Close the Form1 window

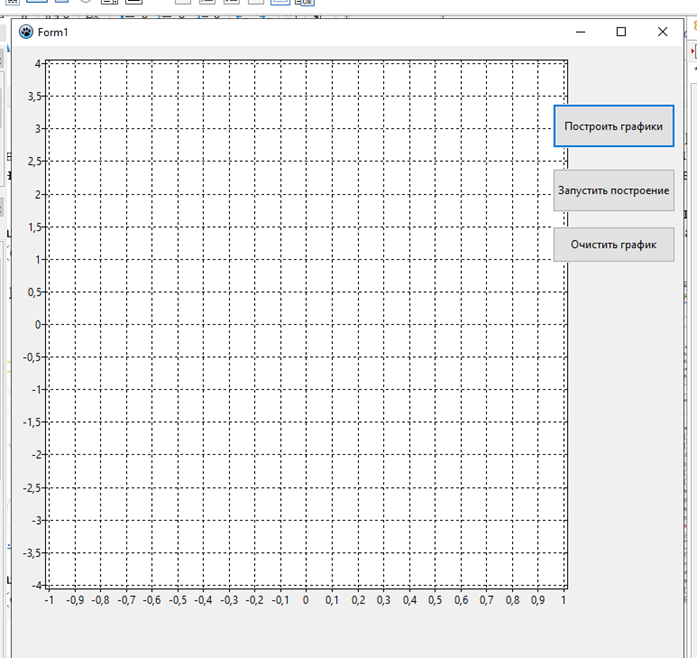662,32
